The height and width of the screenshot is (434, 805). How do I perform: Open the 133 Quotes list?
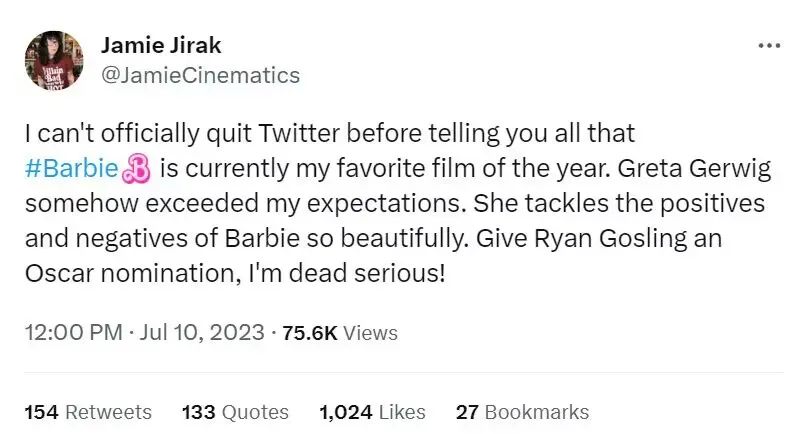click(235, 412)
